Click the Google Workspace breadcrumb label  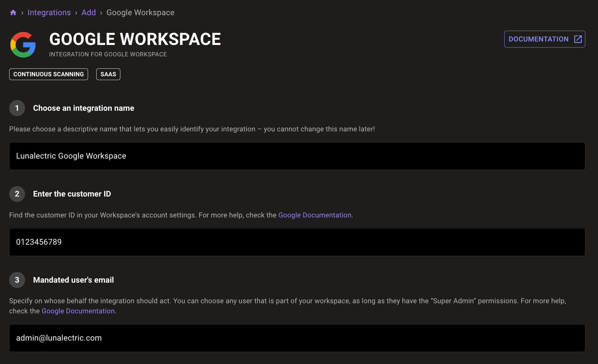(140, 12)
